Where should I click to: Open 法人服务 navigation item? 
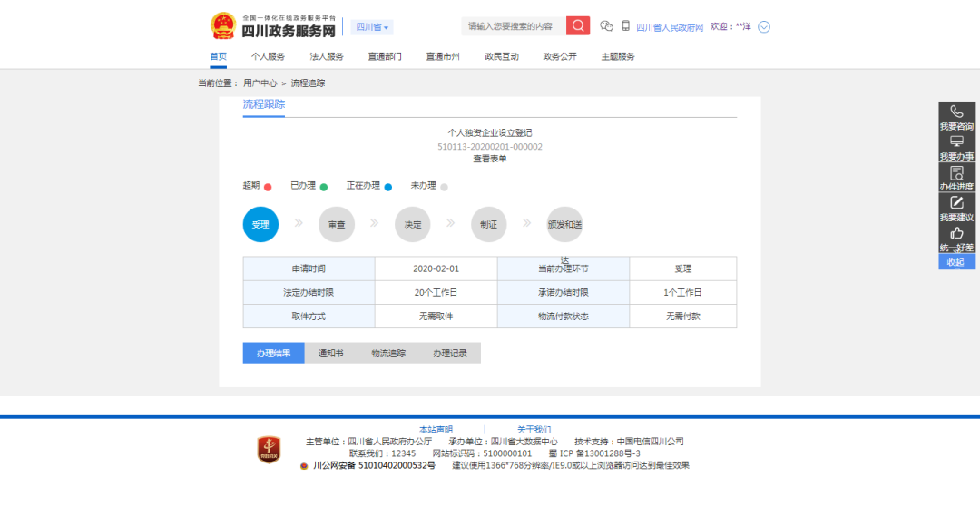coord(327,56)
